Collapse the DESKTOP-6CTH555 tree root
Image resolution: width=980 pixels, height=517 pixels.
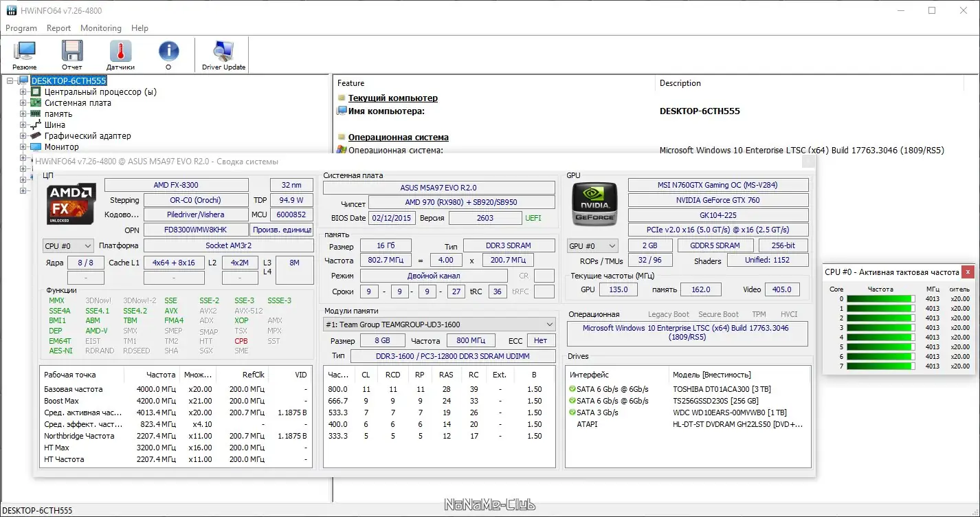pos(11,81)
